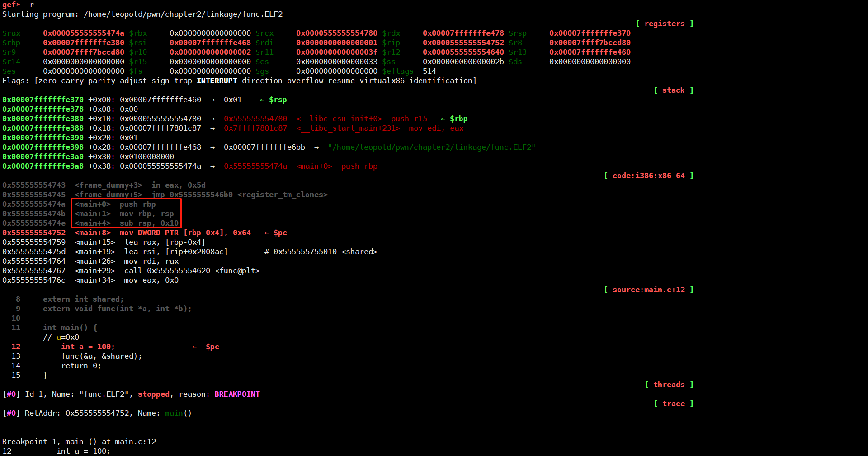Select the $r12 value 0x0000555555554640
Image resolution: width=868 pixels, height=456 pixels.
tap(463, 52)
